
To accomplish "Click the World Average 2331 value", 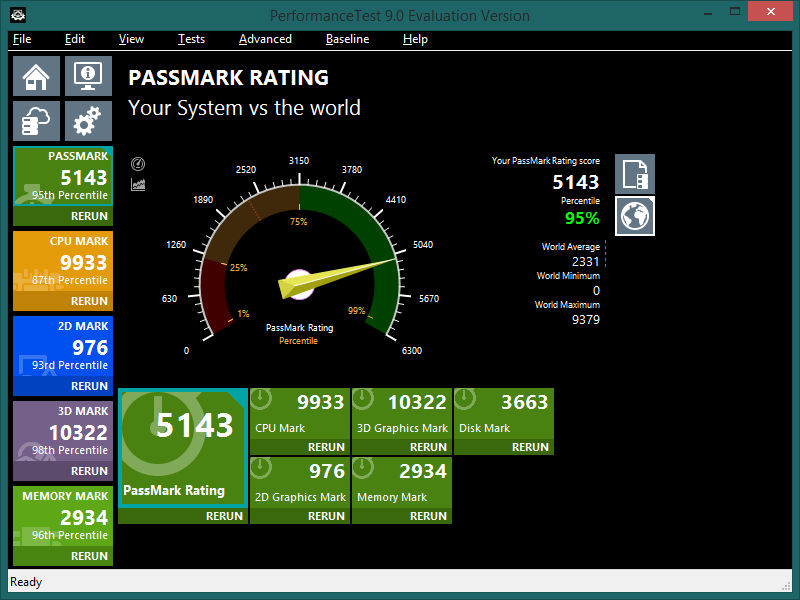I will [x=586, y=261].
